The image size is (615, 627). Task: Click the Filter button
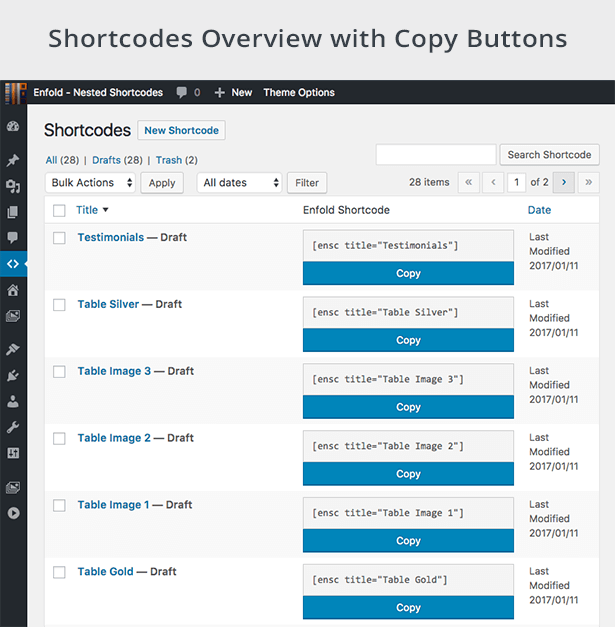pos(307,183)
